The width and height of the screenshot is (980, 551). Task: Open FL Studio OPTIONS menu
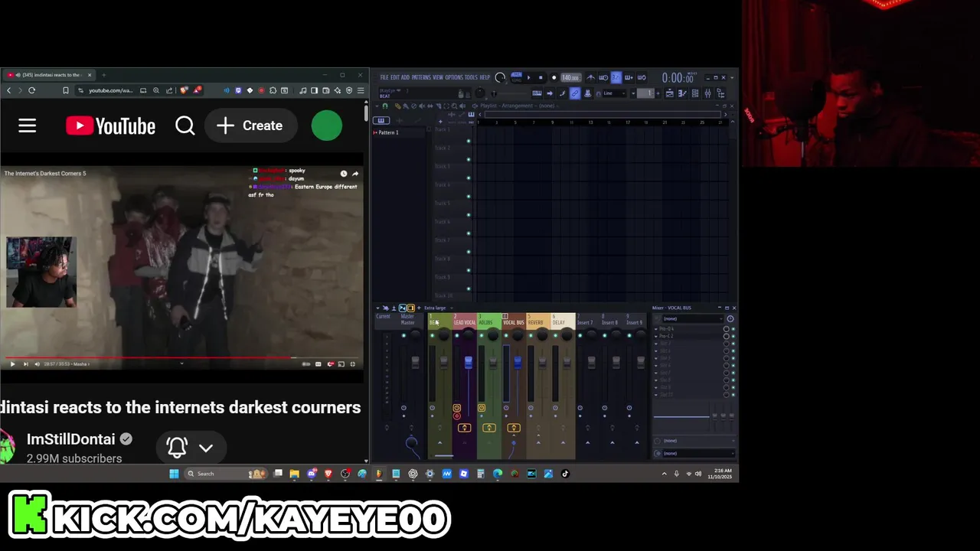coord(455,77)
